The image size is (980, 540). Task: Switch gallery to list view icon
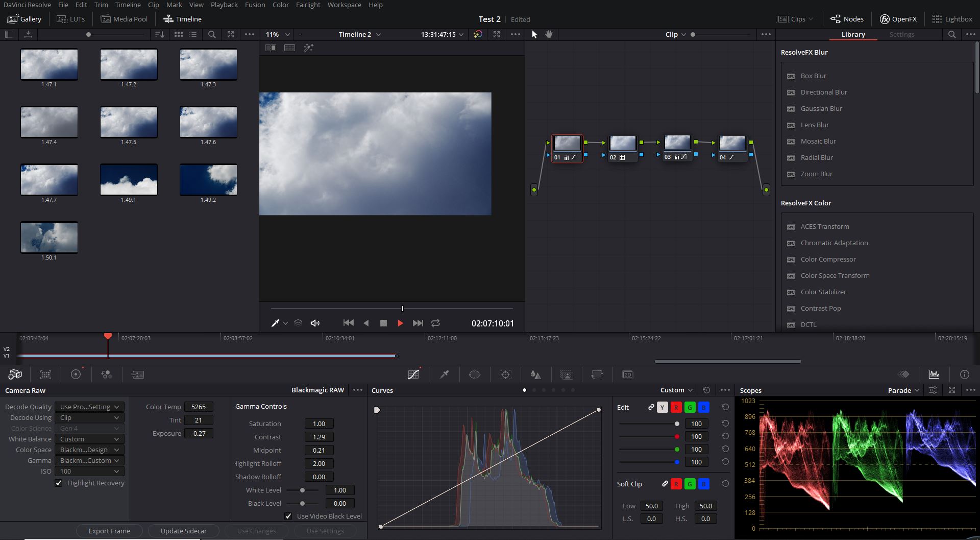tap(193, 34)
